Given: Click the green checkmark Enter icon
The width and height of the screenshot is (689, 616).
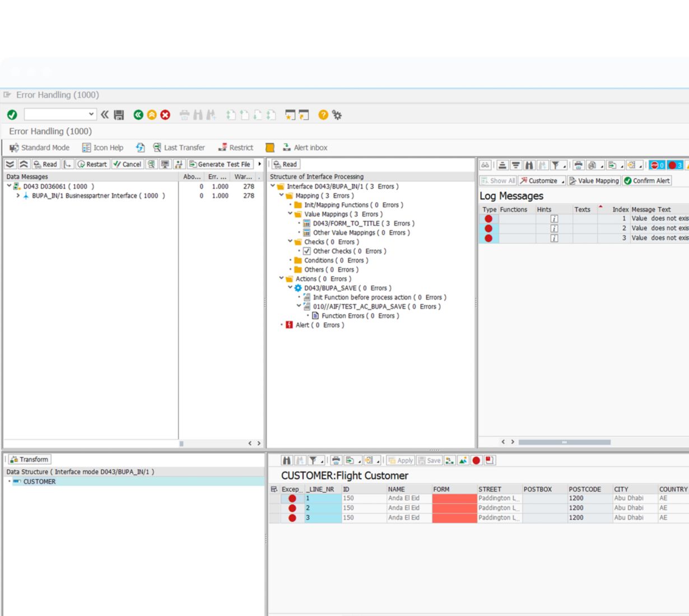Looking at the screenshot, I should pyautogui.click(x=12, y=115).
